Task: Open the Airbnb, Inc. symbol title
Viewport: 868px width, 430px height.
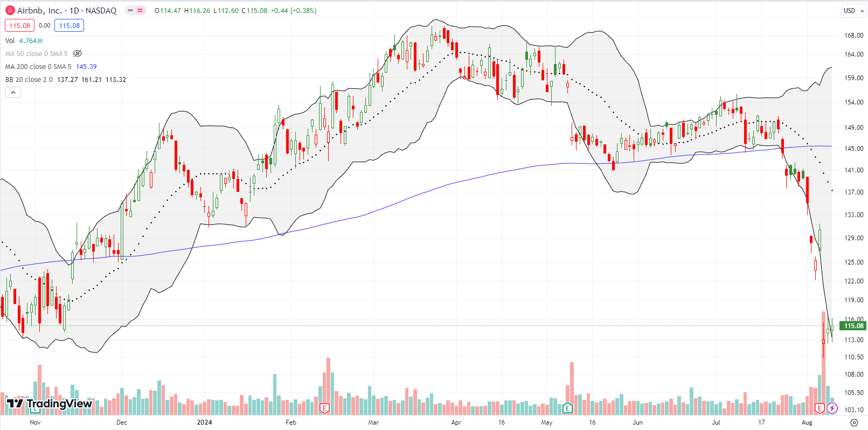Action: [67, 10]
